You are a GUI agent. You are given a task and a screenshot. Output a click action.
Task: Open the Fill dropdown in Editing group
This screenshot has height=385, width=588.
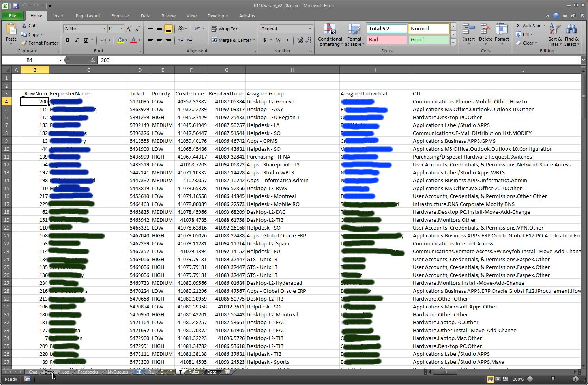(x=524, y=34)
